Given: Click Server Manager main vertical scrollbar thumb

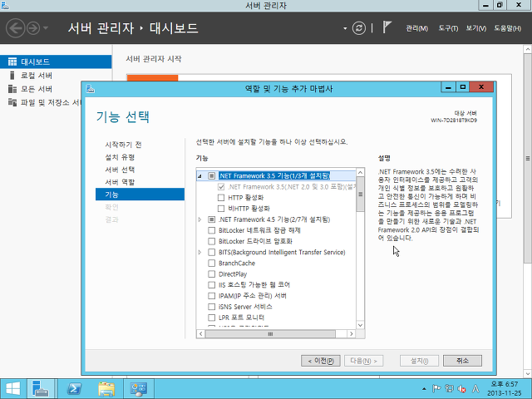Looking at the screenshot, I should click(528, 158).
